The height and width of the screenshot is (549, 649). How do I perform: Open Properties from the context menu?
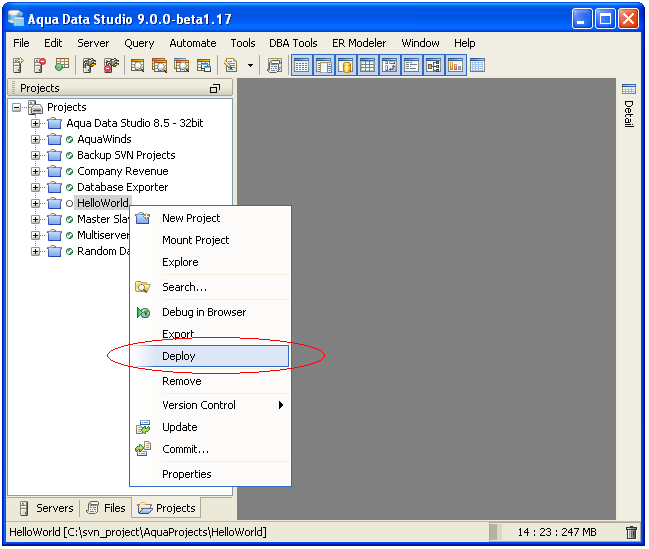coord(210,474)
